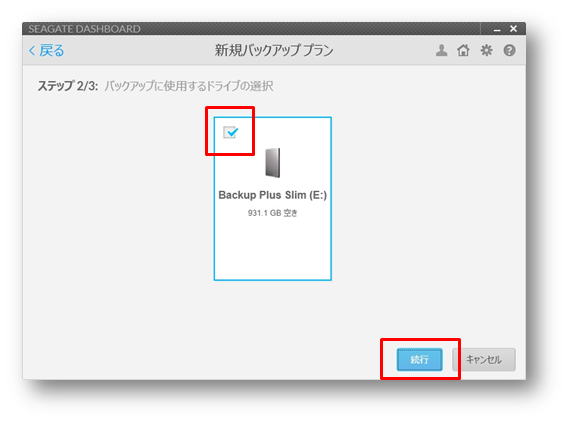
Task: Minimize the Seagate Dashboard window
Action: click(x=497, y=29)
